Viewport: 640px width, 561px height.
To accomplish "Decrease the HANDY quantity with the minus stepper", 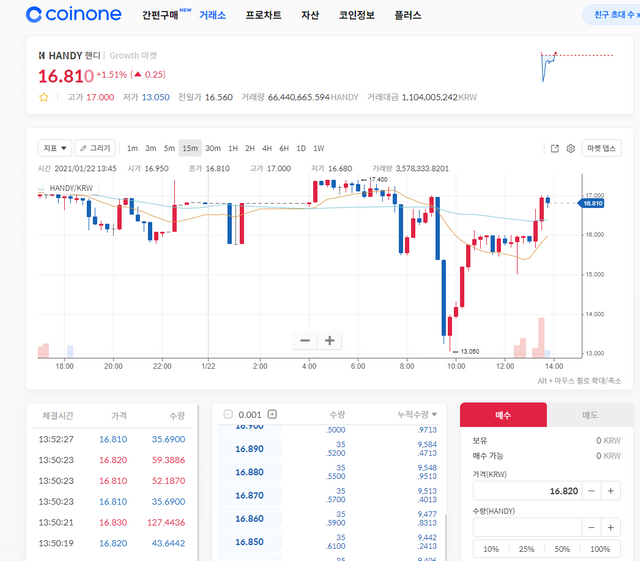I will pos(591,528).
